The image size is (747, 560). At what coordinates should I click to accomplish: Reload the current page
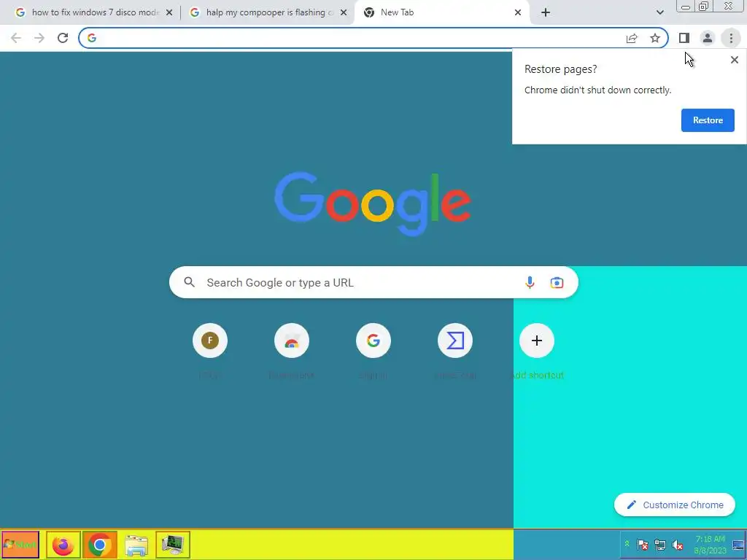[x=63, y=38]
